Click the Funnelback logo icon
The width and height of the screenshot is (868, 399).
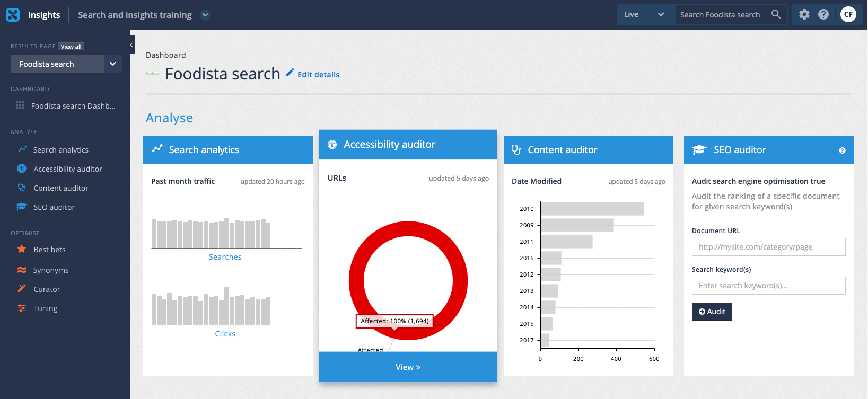point(13,15)
